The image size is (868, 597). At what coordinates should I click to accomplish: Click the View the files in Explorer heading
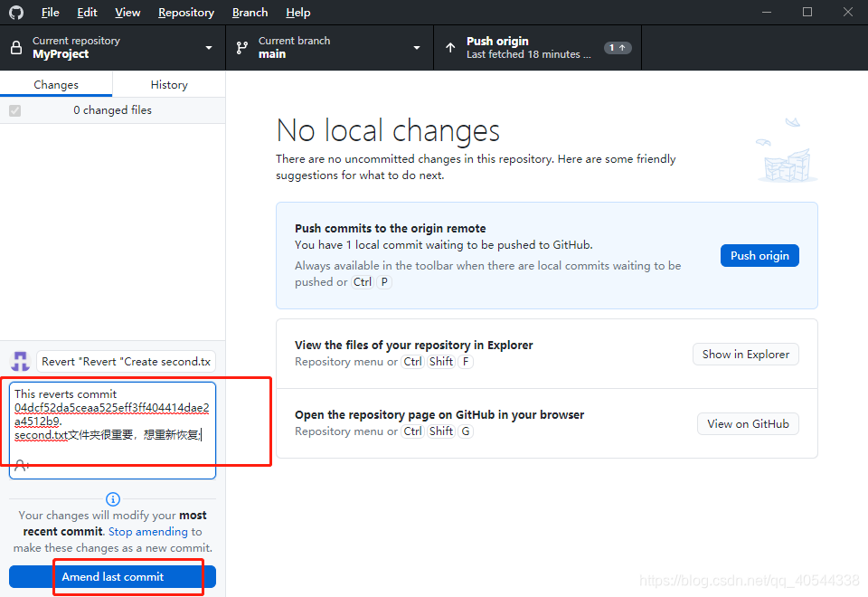(x=413, y=345)
